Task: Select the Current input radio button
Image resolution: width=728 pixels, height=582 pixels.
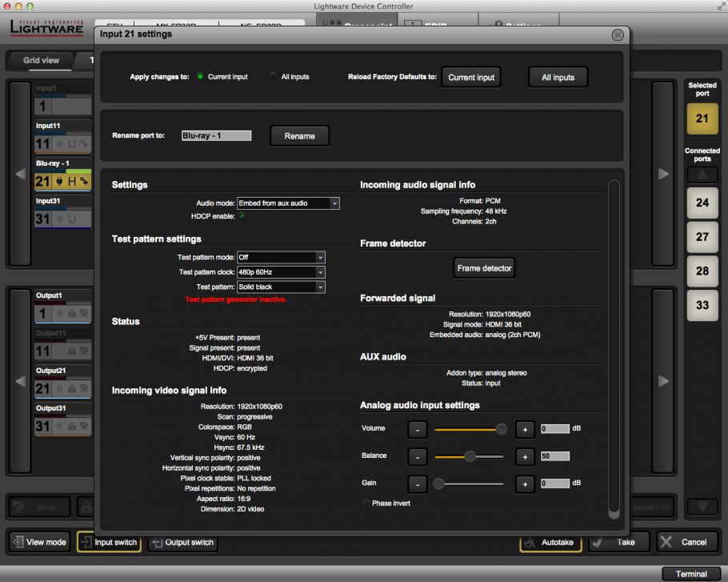Action: coord(200,77)
